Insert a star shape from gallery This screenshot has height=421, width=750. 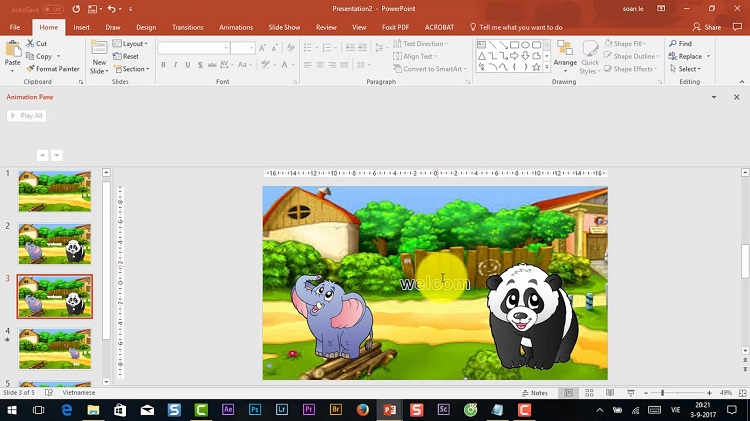point(536,67)
